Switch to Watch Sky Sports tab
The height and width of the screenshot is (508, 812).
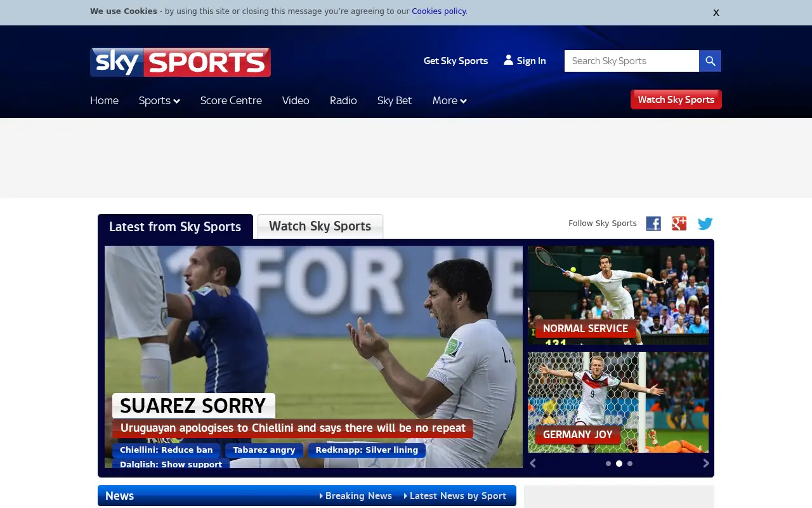(x=320, y=227)
